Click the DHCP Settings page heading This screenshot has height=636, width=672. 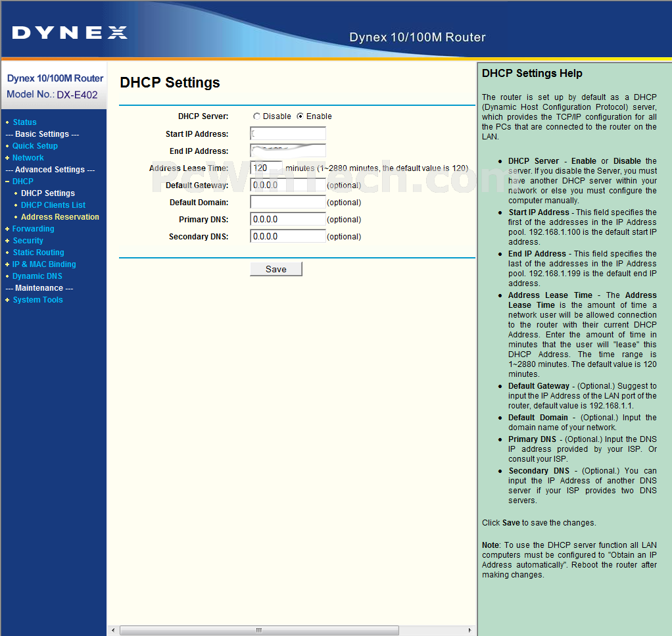click(170, 82)
